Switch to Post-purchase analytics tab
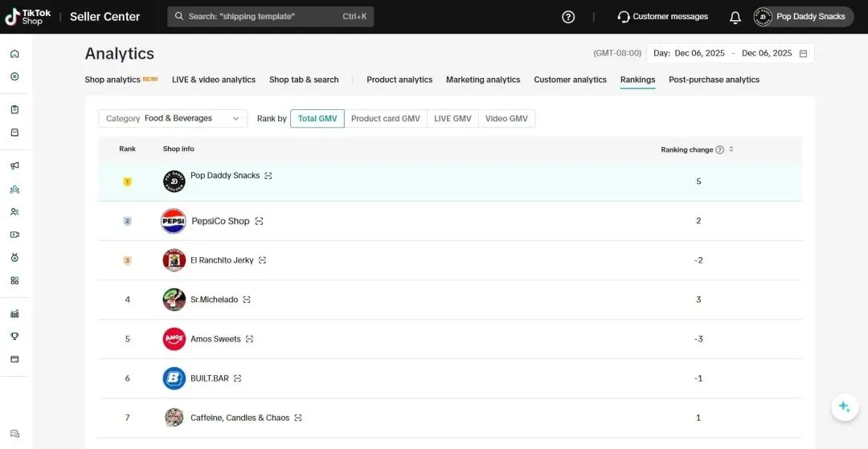 pos(714,80)
